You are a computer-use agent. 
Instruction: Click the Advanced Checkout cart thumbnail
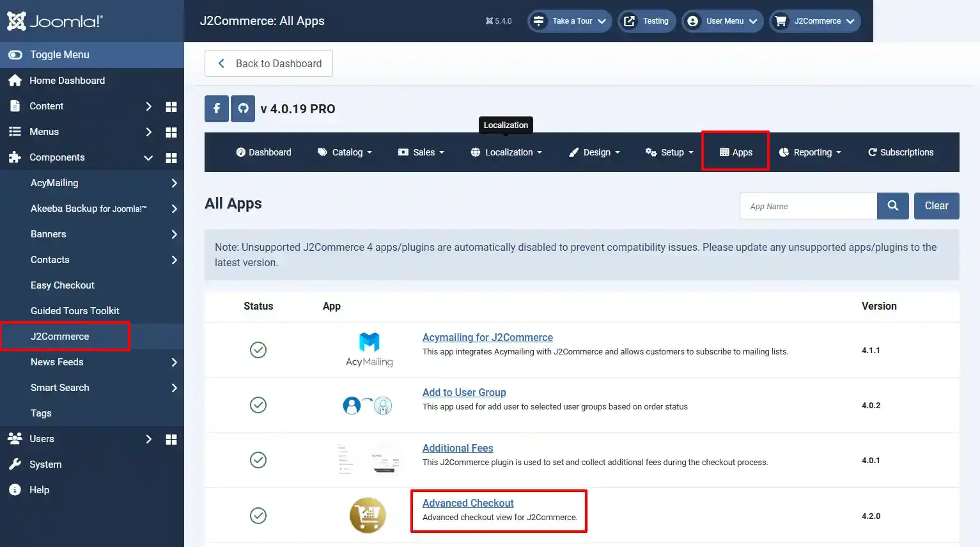[368, 515]
